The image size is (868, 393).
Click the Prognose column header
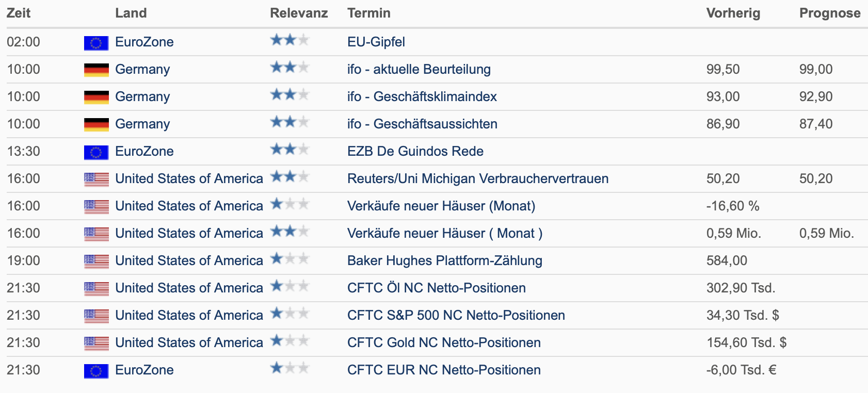(x=830, y=13)
